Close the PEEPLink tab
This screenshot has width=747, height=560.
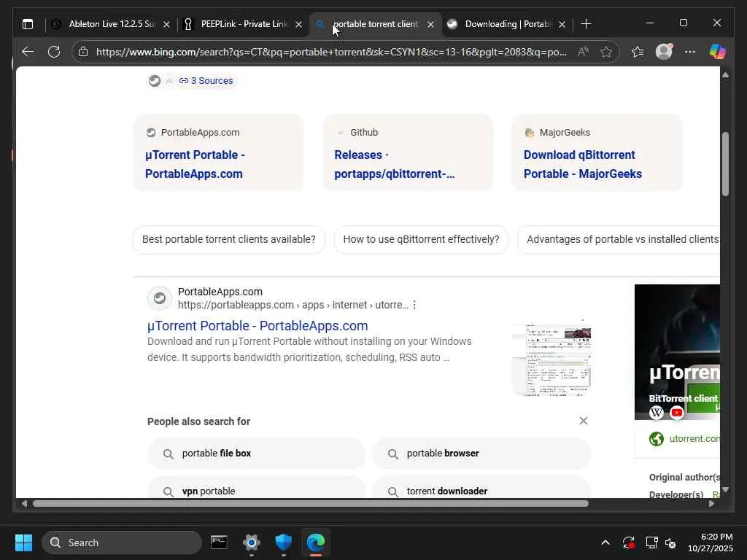[298, 24]
